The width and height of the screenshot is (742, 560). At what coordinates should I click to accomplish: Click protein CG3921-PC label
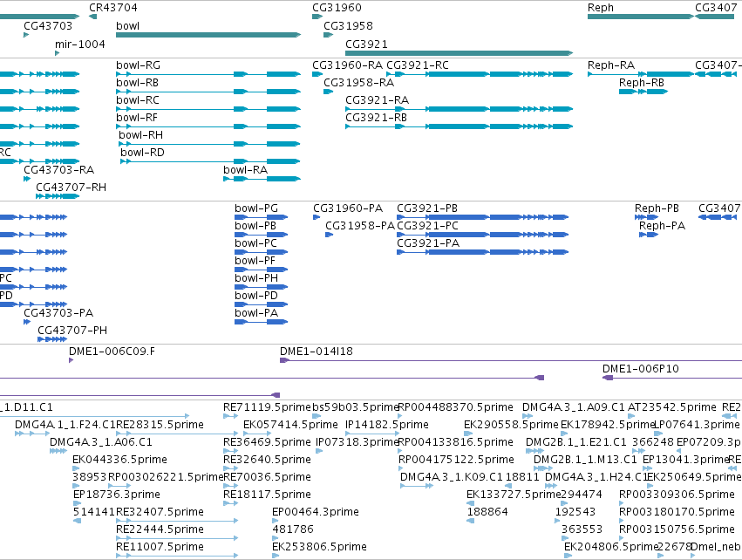(x=428, y=226)
